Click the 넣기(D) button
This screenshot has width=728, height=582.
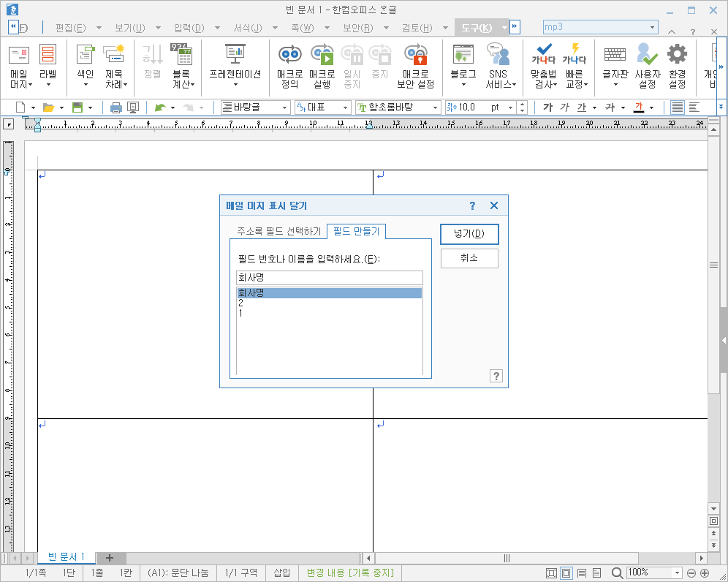469,234
